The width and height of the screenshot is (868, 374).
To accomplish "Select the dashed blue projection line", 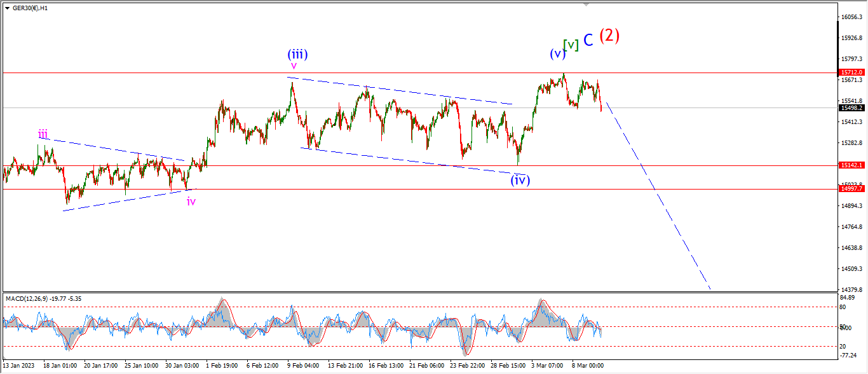I will coord(658,196).
